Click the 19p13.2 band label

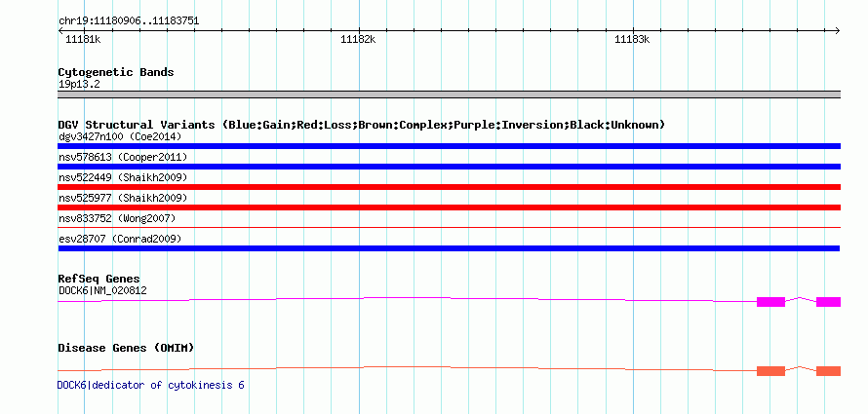click(x=79, y=85)
